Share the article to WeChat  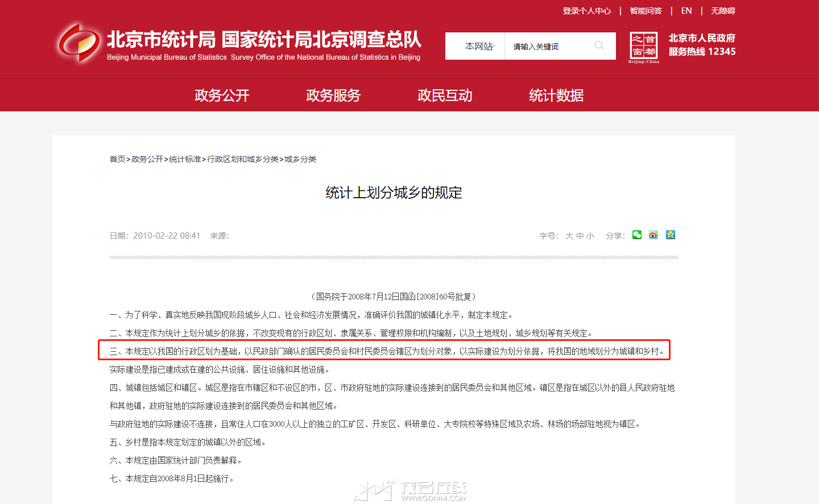pos(637,235)
